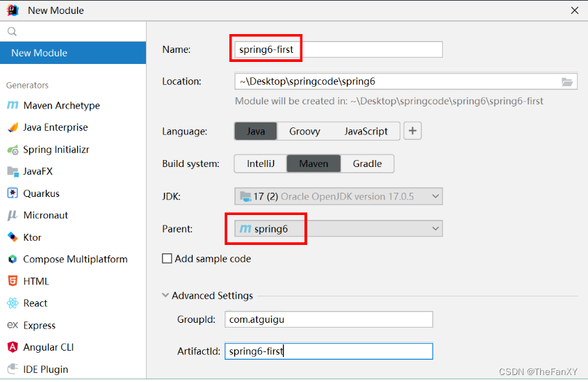Click the IDE Plugin icon

(13, 369)
